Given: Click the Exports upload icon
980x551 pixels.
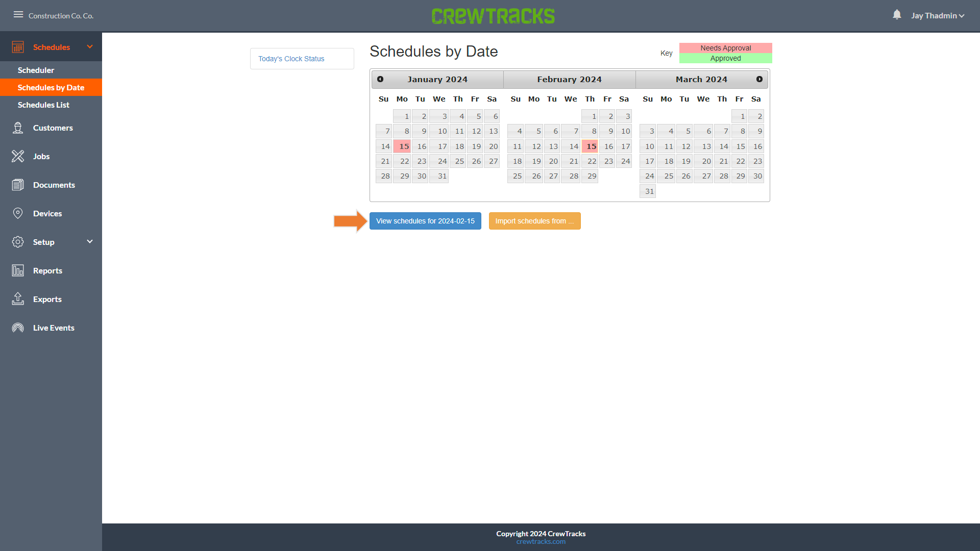Looking at the screenshot, I should 18,299.
